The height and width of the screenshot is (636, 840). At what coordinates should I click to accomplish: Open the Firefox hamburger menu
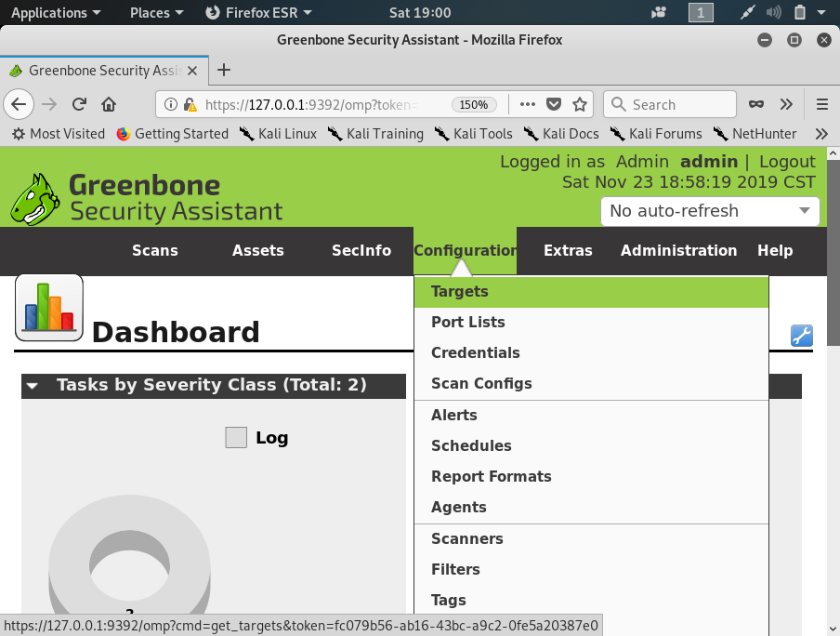(821, 104)
